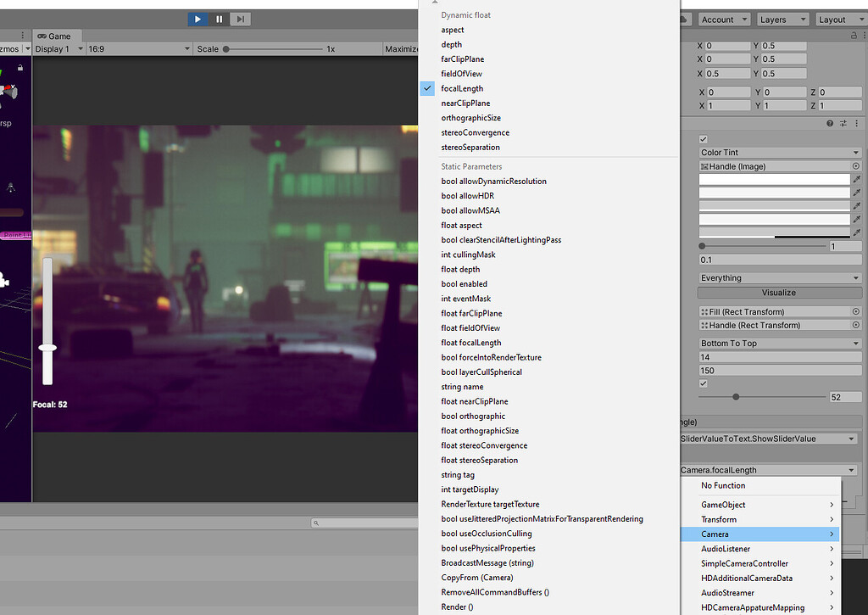Click the Handle (Rect Transform) object picker
The image size is (868, 615).
click(x=856, y=325)
